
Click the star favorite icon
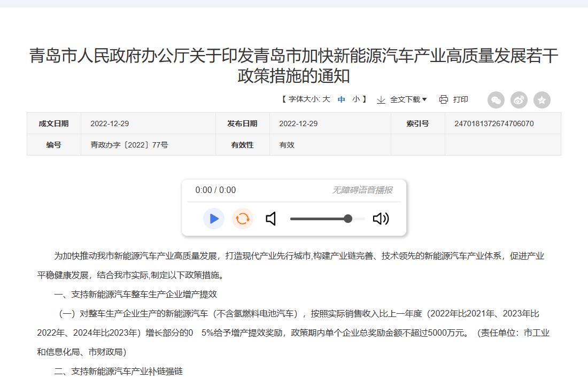tap(542, 100)
